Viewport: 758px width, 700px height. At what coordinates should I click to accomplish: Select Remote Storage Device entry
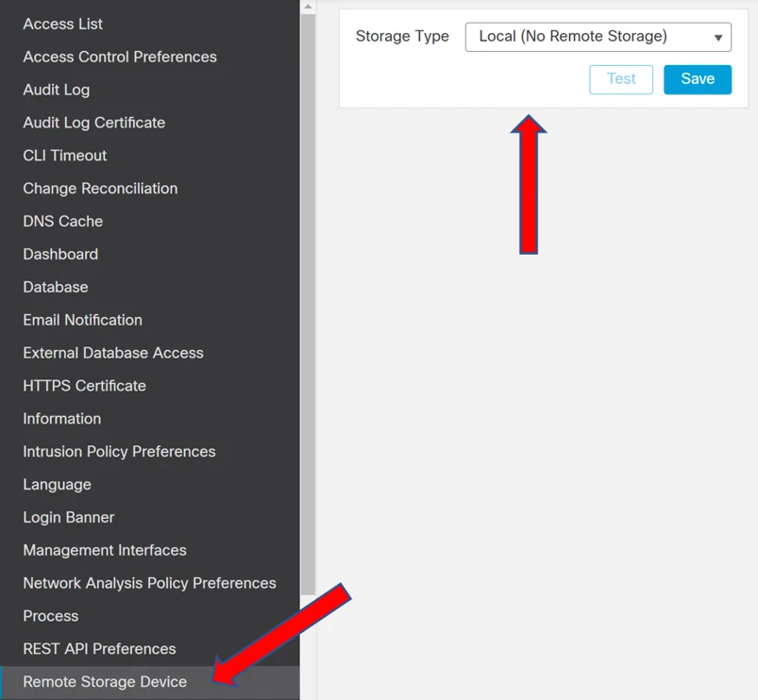pyautogui.click(x=150, y=682)
